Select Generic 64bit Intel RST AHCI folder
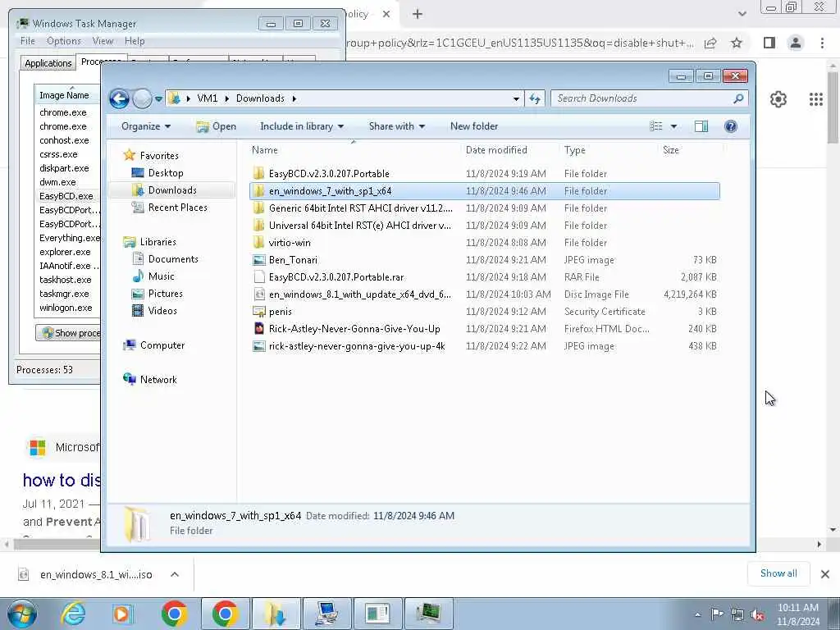840x630 pixels. tap(484, 208)
